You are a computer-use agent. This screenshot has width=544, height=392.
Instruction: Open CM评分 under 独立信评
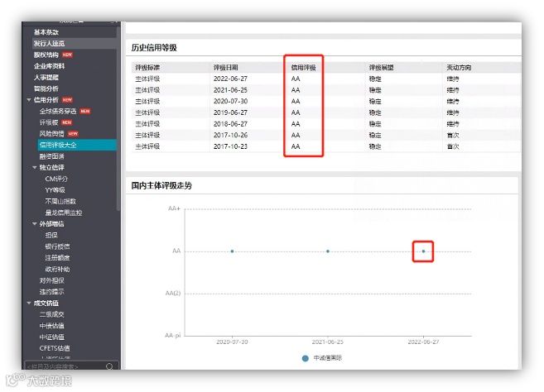click(x=56, y=179)
